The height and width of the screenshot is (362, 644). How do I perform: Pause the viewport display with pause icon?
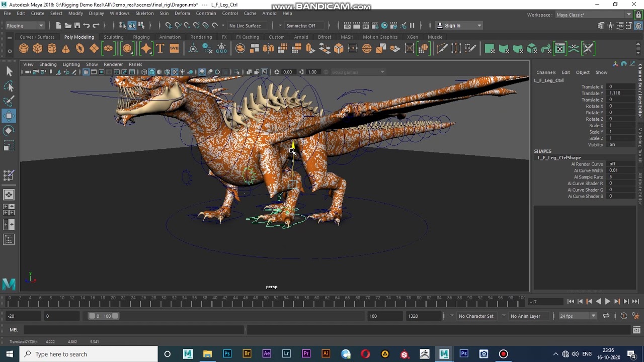[412, 26]
